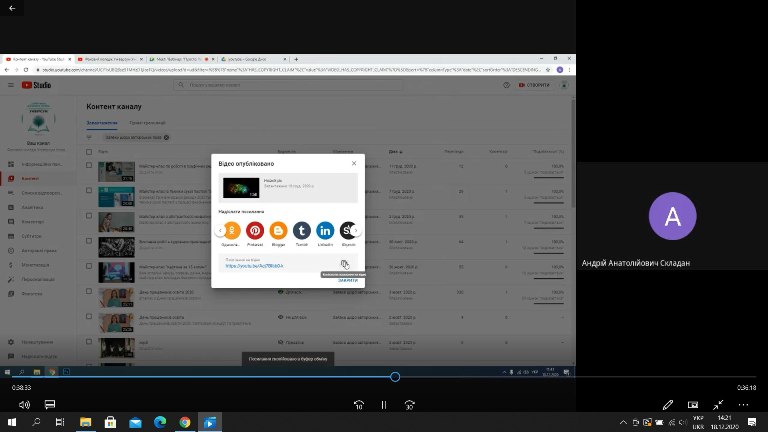The width and height of the screenshot is (768, 432).
Task: Open the pencil edit tool in player
Action: point(667,405)
